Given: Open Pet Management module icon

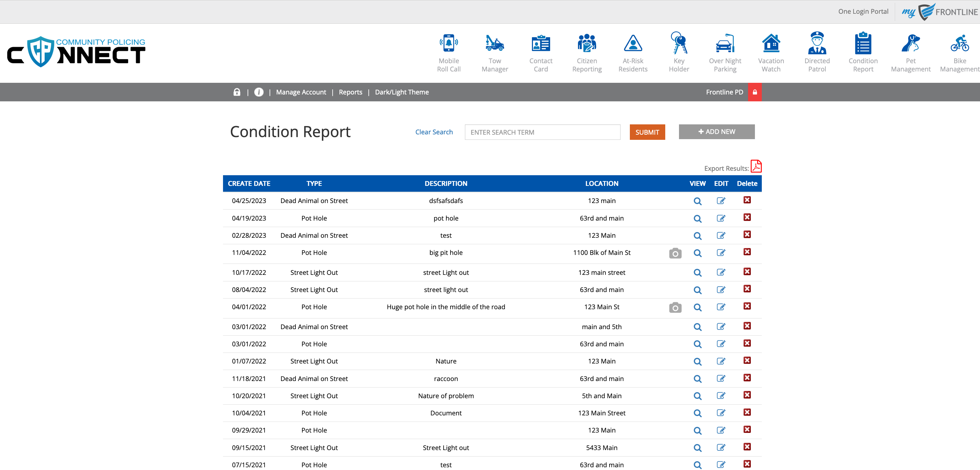Looking at the screenshot, I should (x=910, y=44).
